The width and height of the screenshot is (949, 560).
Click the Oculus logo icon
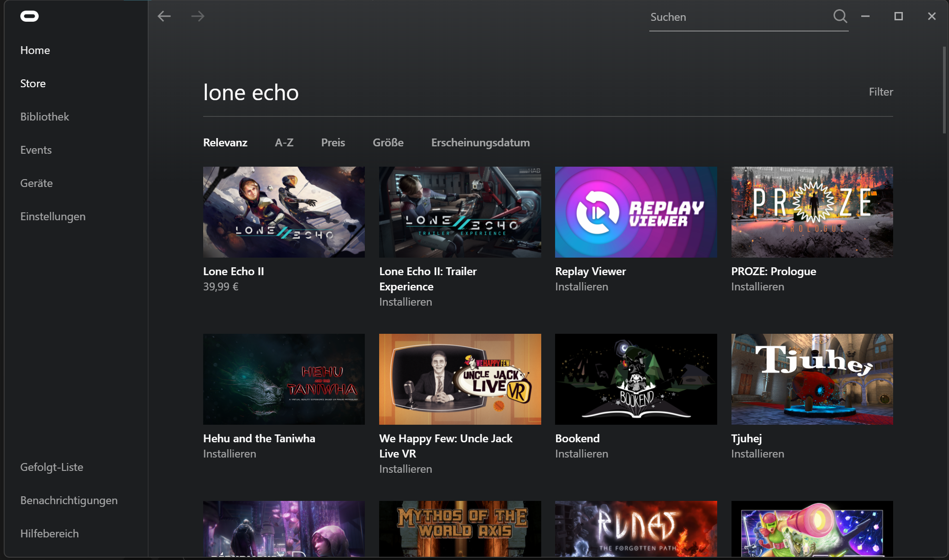coord(30,17)
